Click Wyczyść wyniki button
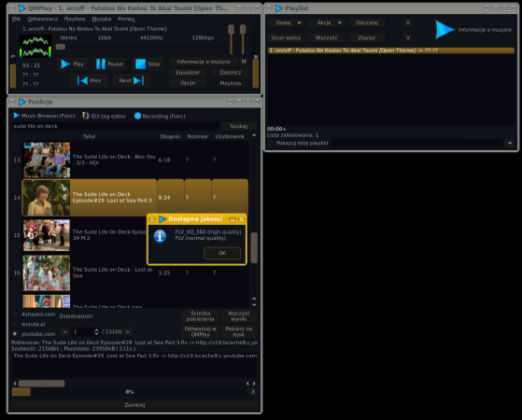 pyautogui.click(x=239, y=316)
